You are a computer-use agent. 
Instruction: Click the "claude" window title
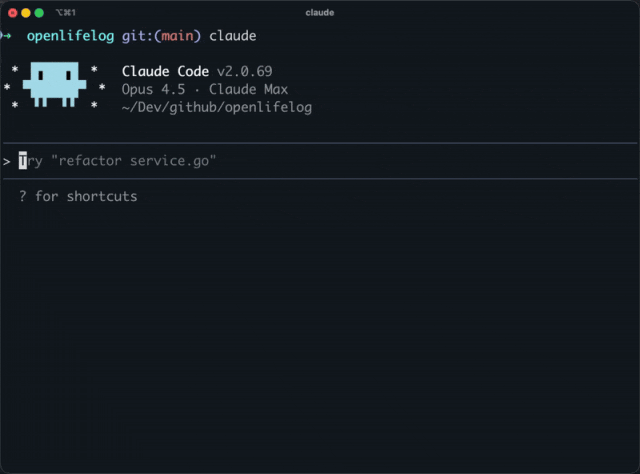point(320,13)
